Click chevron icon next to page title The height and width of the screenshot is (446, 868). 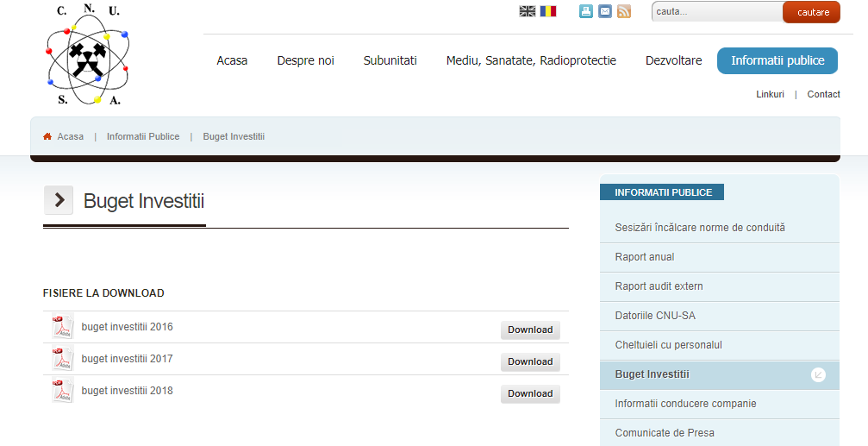pos(59,200)
